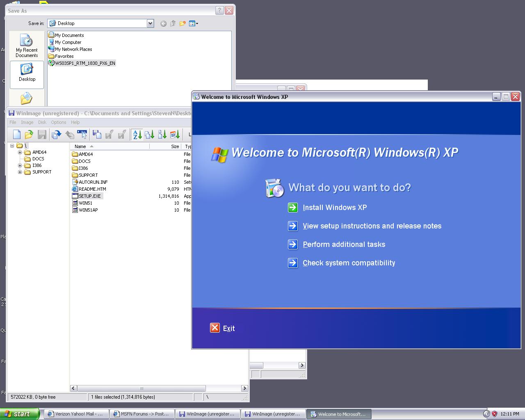Expand SUPPORT folder in tree
The image size is (525, 420).
point(20,172)
